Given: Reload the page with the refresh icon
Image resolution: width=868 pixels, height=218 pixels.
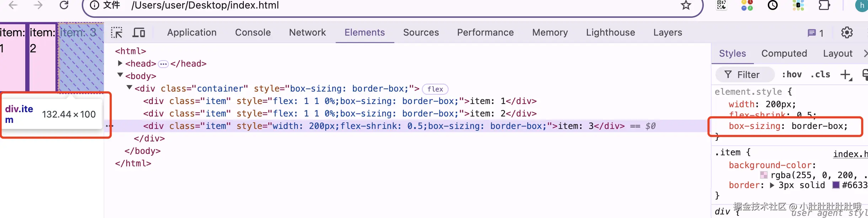Looking at the screenshot, I should (64, 5).
